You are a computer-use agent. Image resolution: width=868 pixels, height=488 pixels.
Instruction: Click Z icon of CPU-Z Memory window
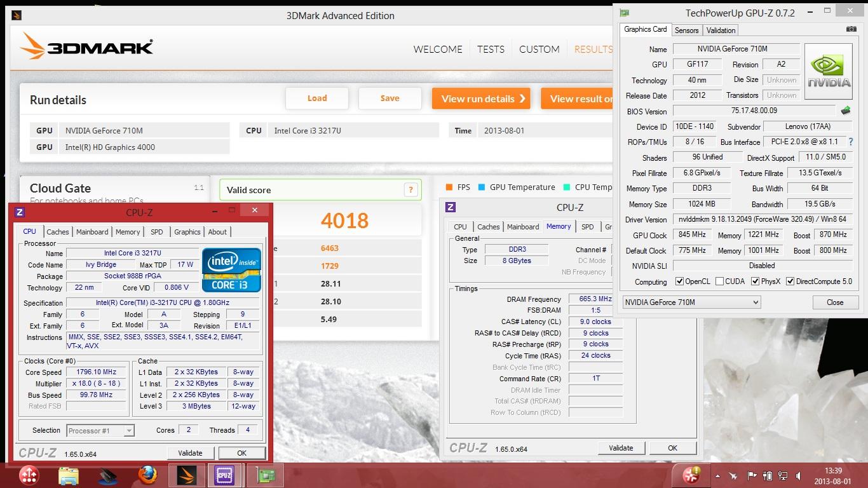click(x=451, y=207)
